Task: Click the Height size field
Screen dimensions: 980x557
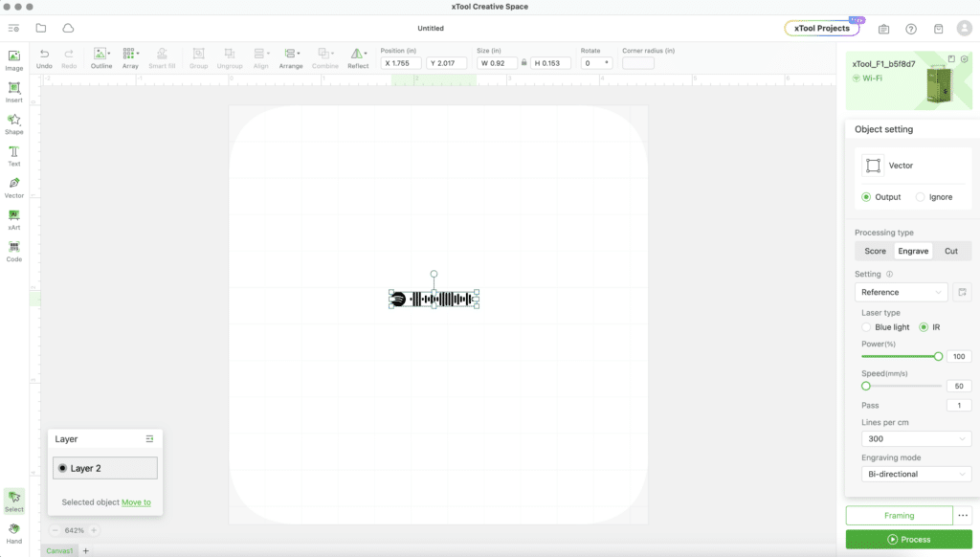Action: (550, 63)
